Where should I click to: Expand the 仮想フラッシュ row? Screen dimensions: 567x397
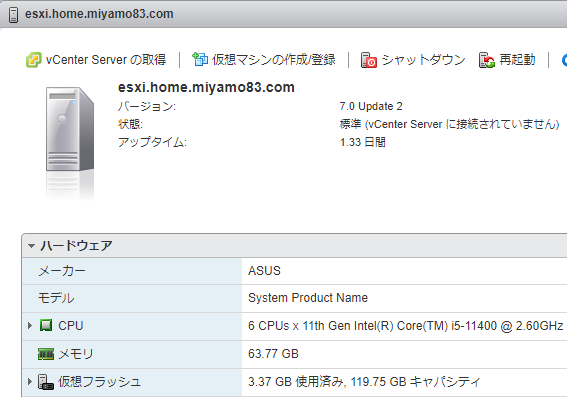point(30,381)
